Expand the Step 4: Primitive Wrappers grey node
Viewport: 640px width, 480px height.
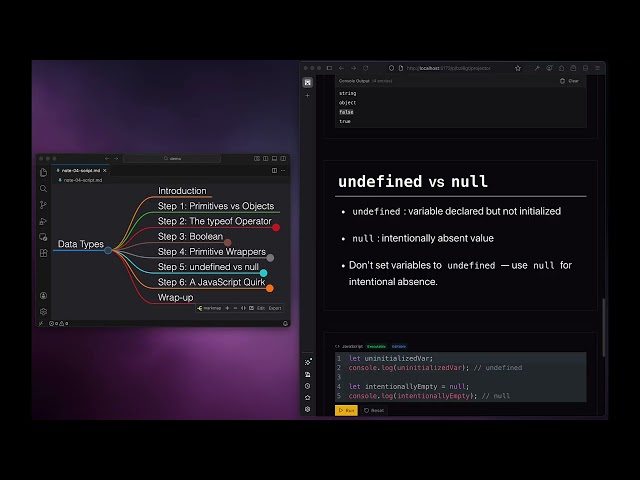click(270, 258)
